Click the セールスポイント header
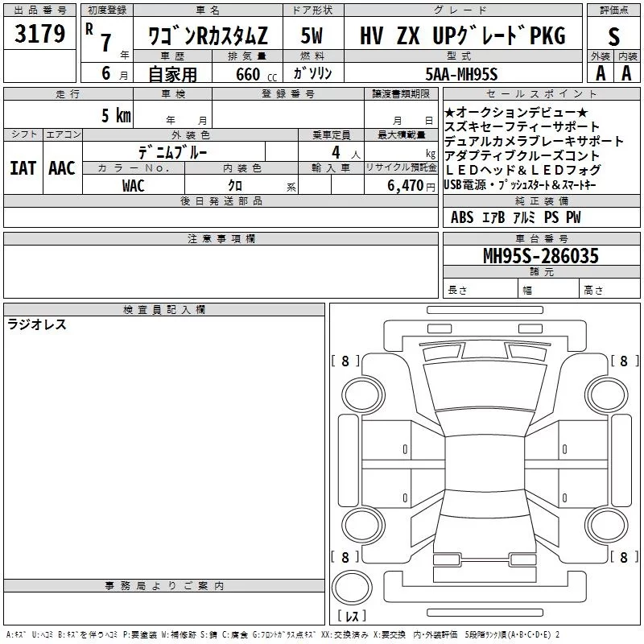Image resolution: width=644 pixels, height=644 pixels. pyautogui.click(x=541, y=93)
